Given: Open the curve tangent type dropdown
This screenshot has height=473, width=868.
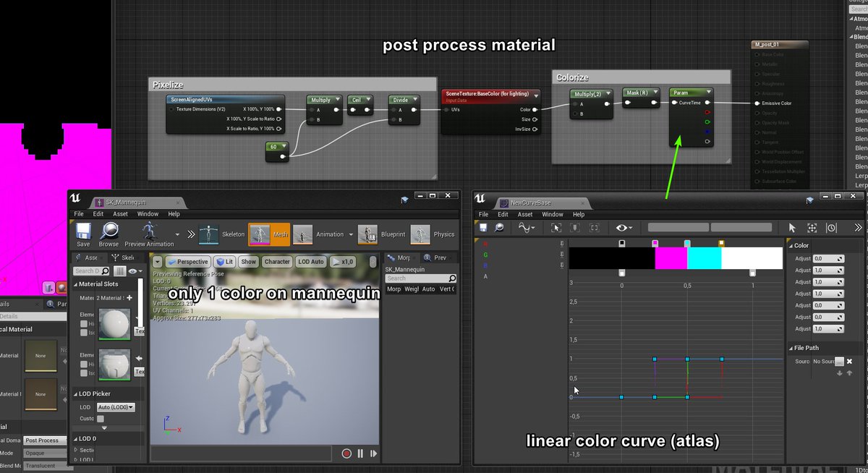Looking at the screenshot, I should [x=525, y=228].
